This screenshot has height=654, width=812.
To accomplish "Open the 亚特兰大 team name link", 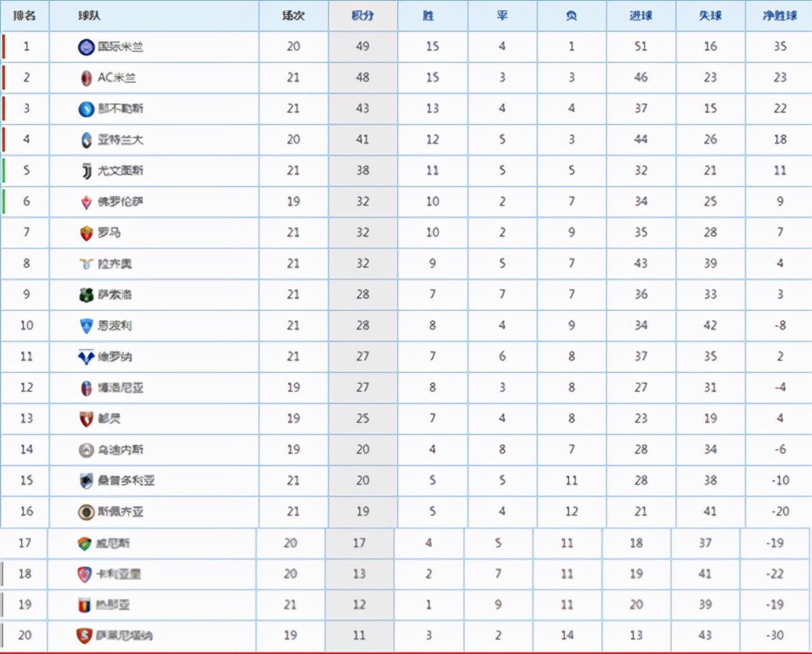I will (x=120, y=140).
